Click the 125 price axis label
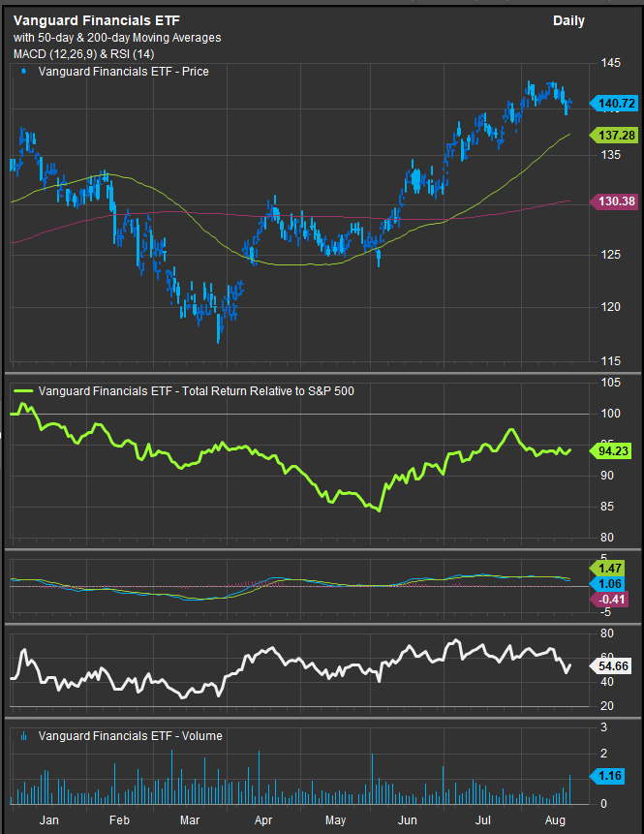644x834 pixels. 610,255
